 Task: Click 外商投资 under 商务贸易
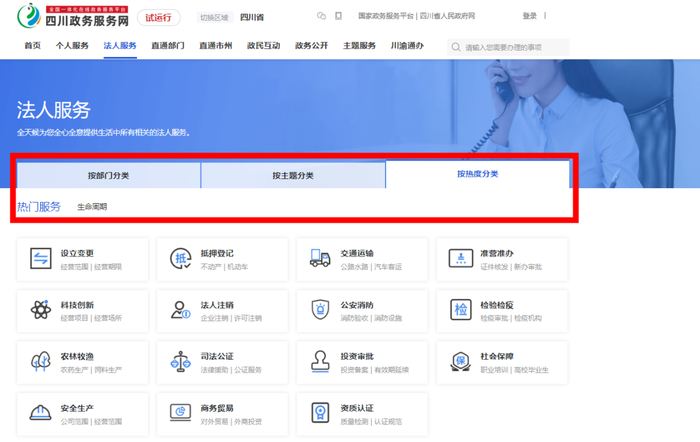tap(248, 422)
